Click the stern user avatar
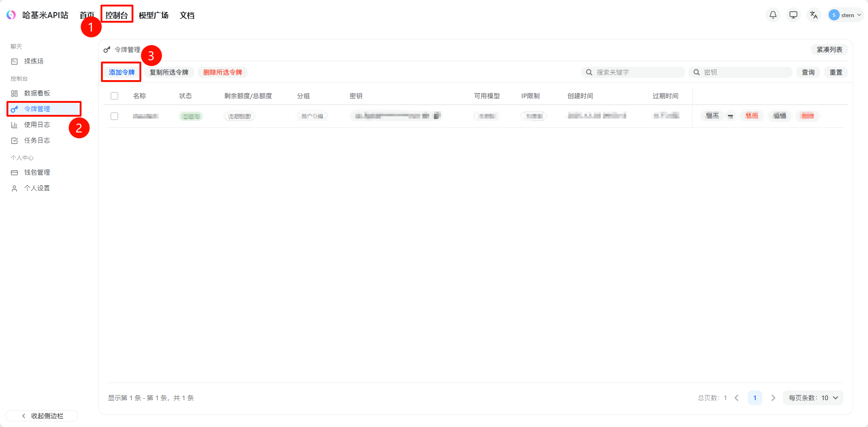 [834, 15]
